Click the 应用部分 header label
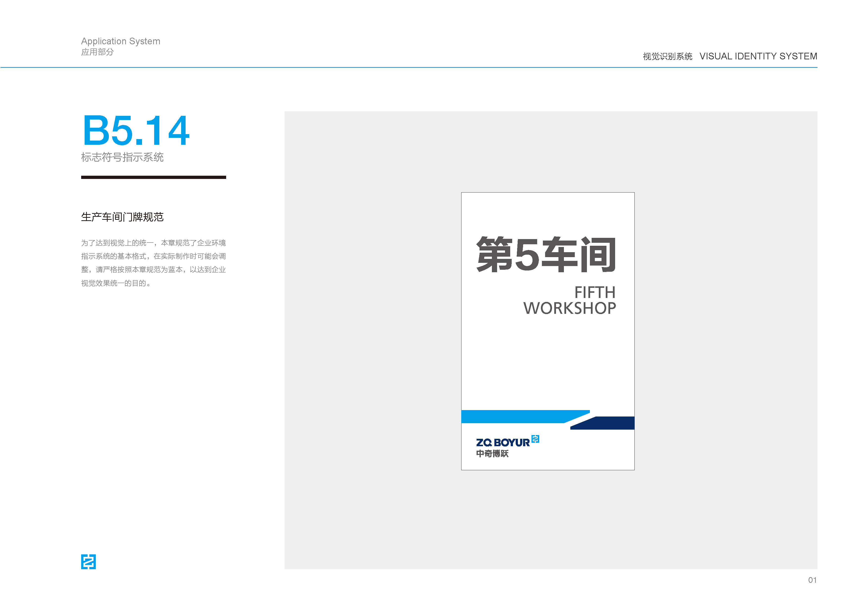Viewport: 868px width, 614px height. click(x=97, y=52)
